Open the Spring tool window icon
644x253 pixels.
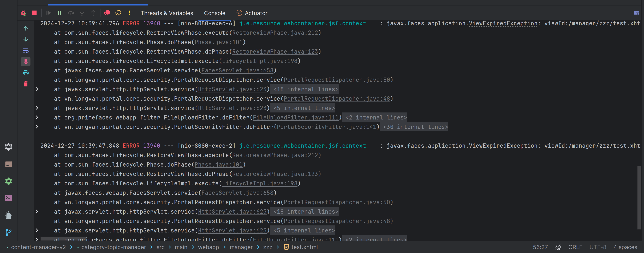pyautogui.click(x=9, y=147)
